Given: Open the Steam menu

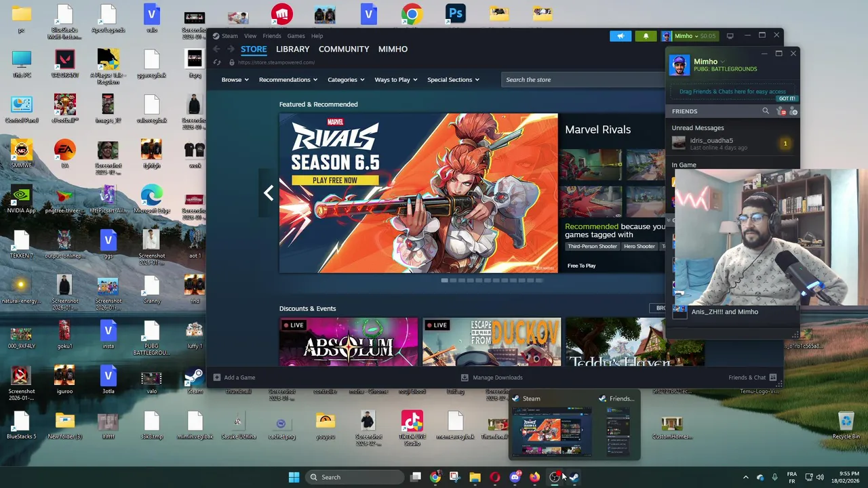Looking at the screenshot, I should click(x=229, y=36).
